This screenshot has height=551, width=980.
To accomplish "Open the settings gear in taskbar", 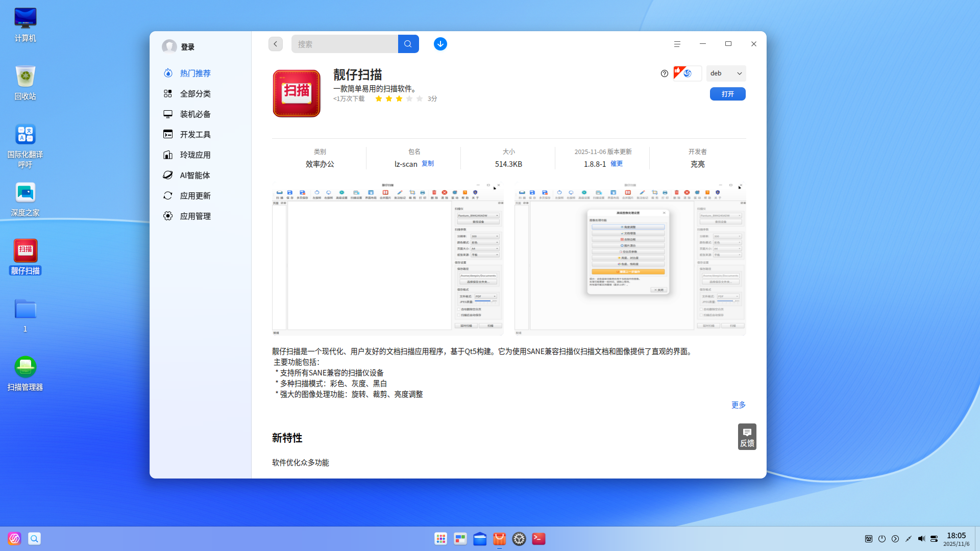I will [519, 539].
